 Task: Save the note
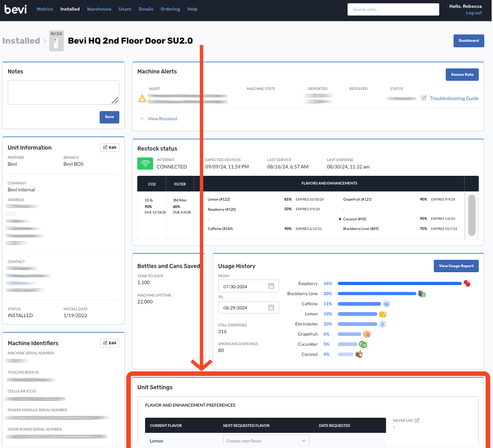pos(109,117)
